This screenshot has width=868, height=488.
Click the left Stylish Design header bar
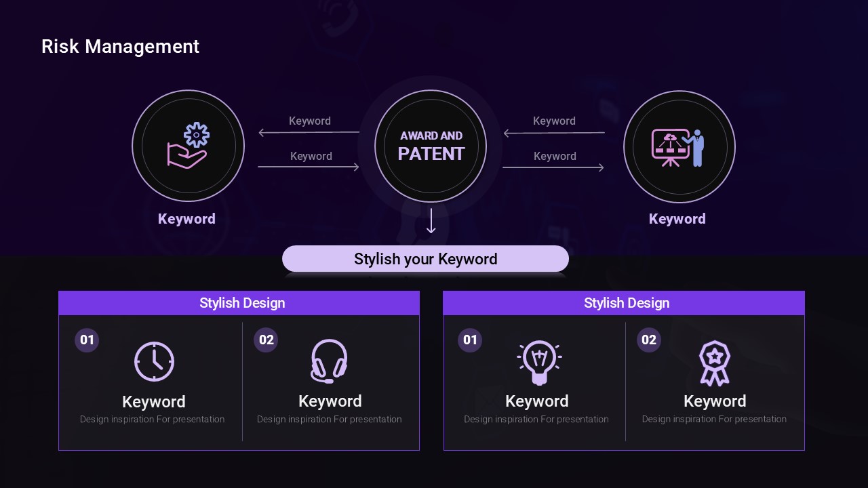239,303
